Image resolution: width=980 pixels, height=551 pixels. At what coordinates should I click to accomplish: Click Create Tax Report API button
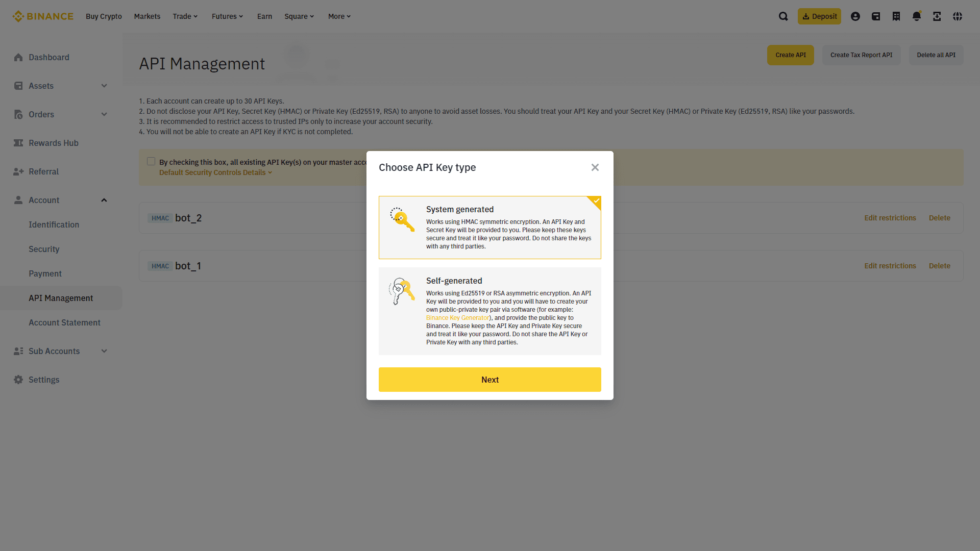861,55
